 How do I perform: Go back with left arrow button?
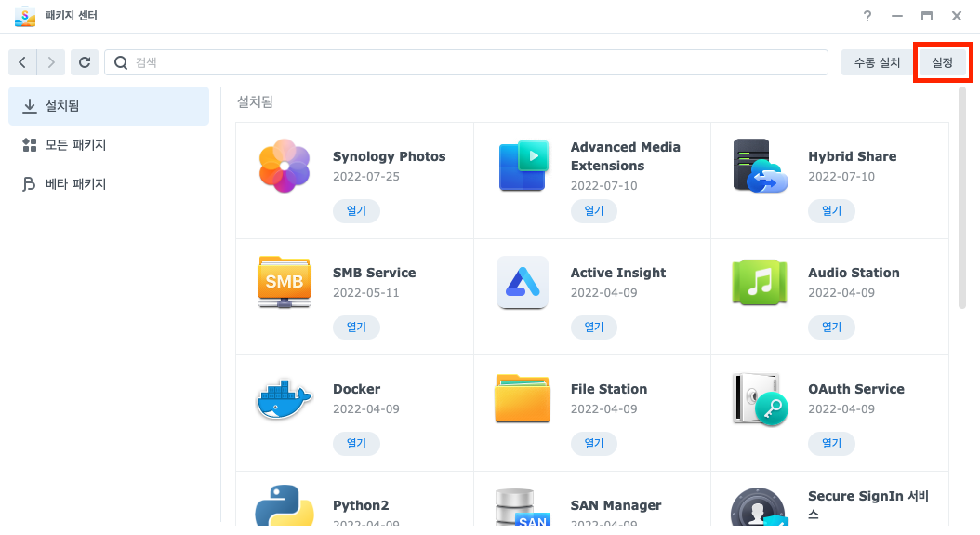coord(22,62)
